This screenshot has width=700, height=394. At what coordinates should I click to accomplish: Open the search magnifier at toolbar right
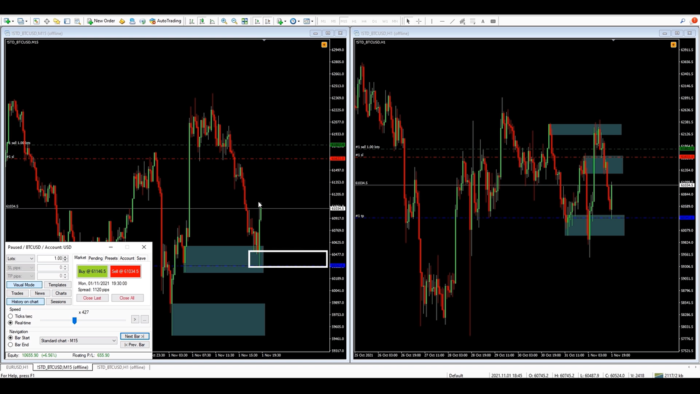(x=683, y=21)
